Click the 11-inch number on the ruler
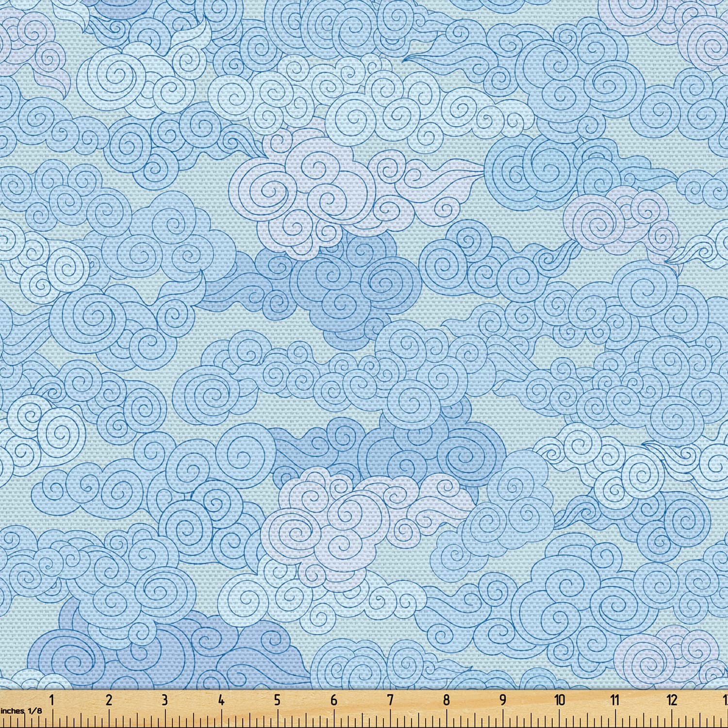Viewport: 728px width, 728px height. click(615, 699)
